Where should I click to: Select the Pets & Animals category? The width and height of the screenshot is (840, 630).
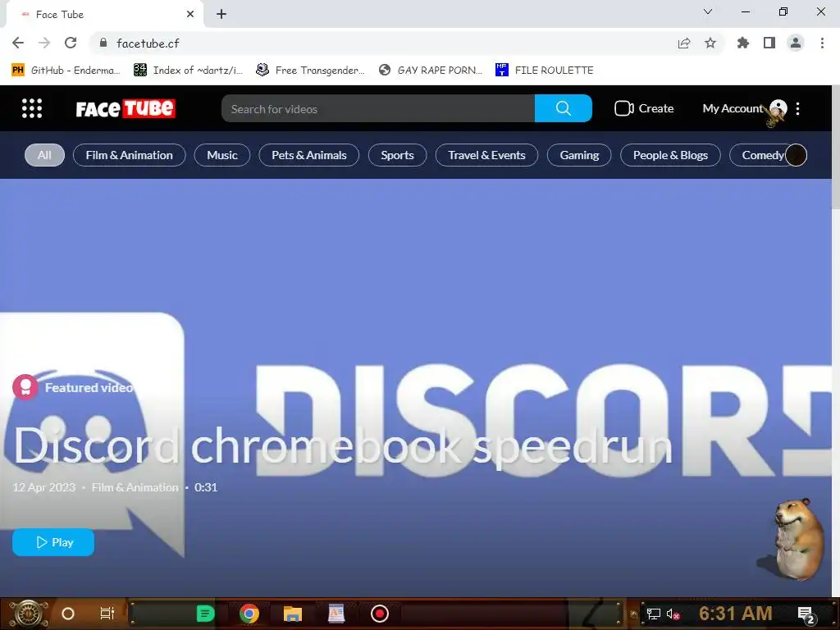click(x=308, y=155)
